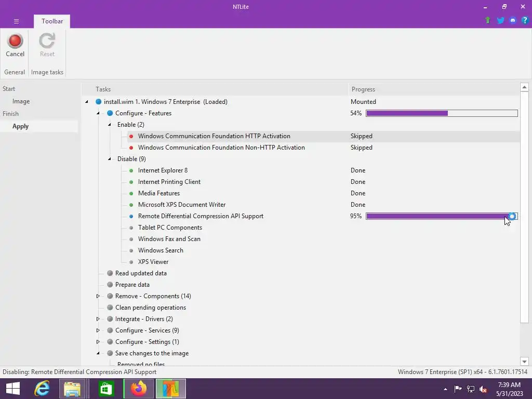
Task: Click green dot beside Media Features
Action: [x=131, y=193]
